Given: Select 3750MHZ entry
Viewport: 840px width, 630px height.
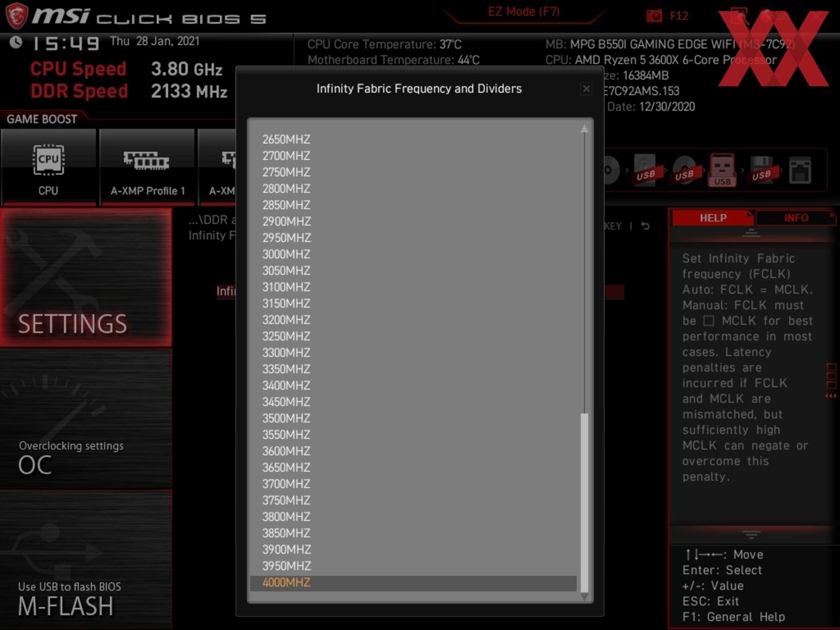Looking at the screenshot, I should click(x=286, y=500).
